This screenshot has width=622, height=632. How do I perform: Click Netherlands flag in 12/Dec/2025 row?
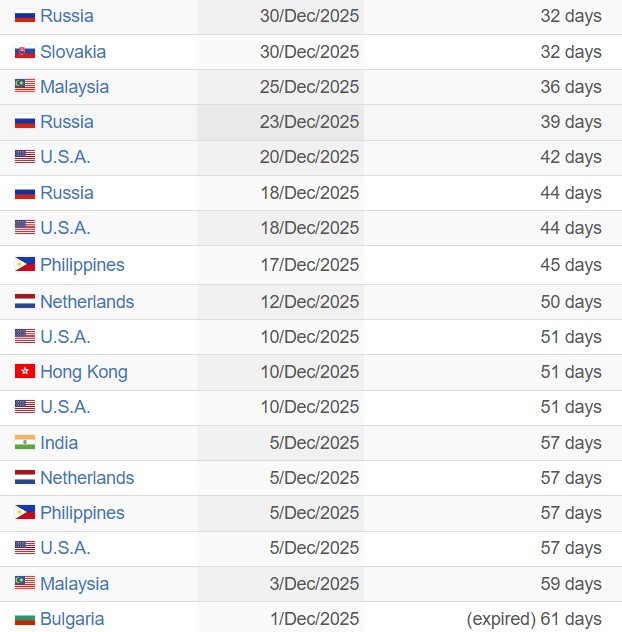point(25,302)
